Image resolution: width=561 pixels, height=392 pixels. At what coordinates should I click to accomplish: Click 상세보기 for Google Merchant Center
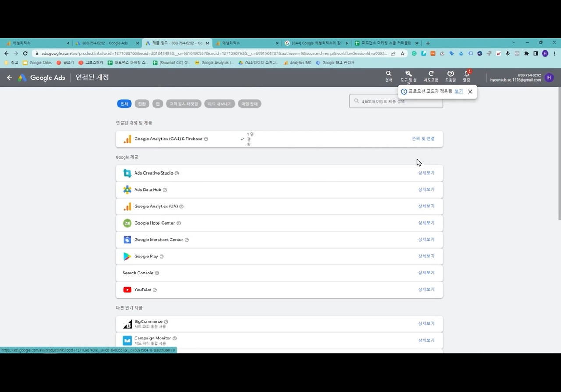[426, 240]
